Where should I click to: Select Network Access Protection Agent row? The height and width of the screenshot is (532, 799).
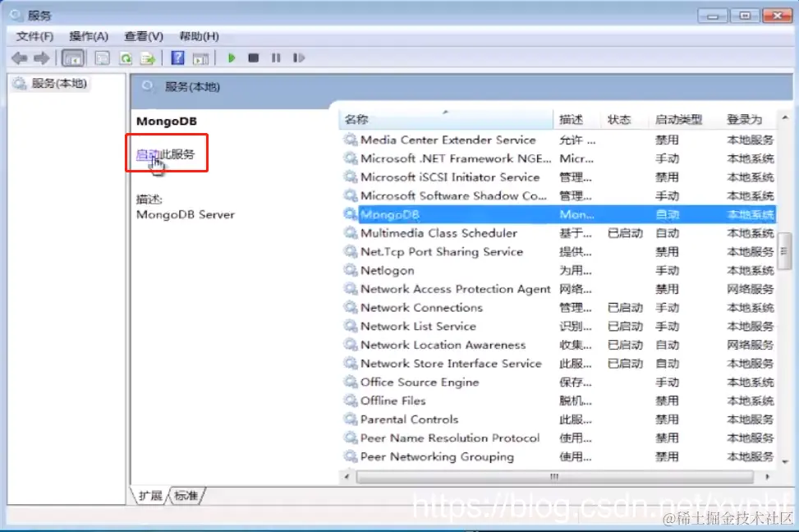558,289
